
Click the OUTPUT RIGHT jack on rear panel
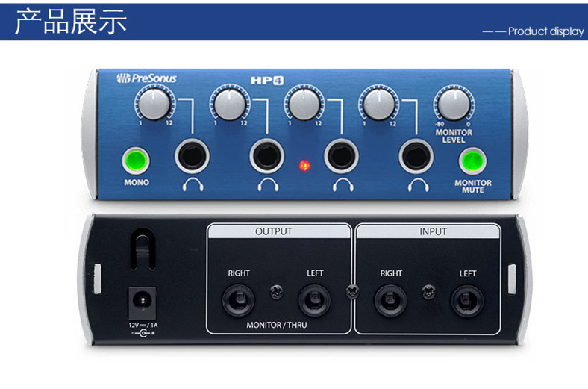click(x=238, y=300)
